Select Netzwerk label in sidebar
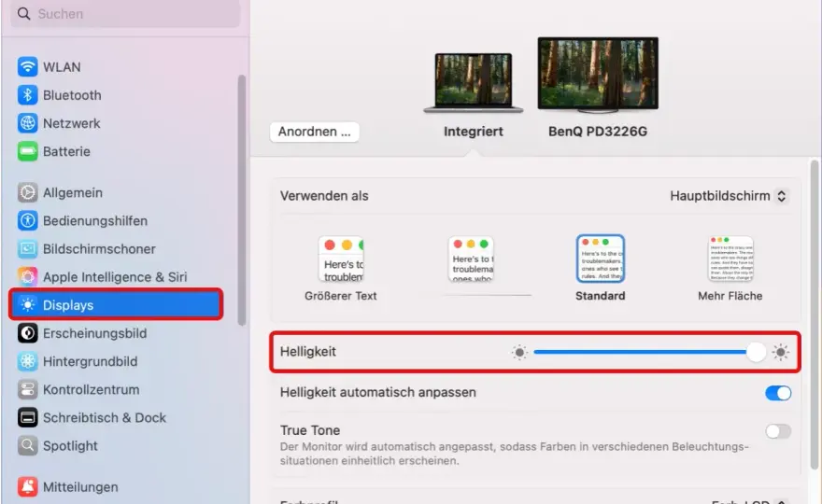Viewport: 822px width, 504px height. point(71,123)
